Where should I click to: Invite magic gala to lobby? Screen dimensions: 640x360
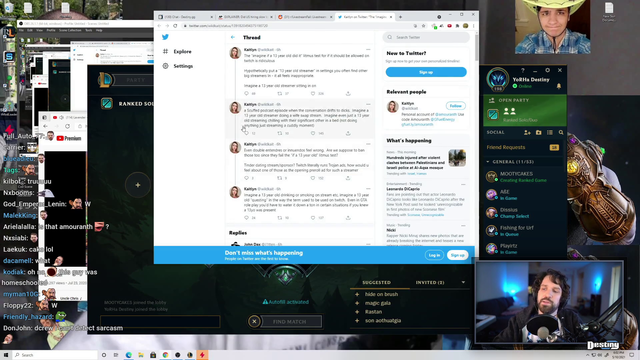tap(357, 303)
